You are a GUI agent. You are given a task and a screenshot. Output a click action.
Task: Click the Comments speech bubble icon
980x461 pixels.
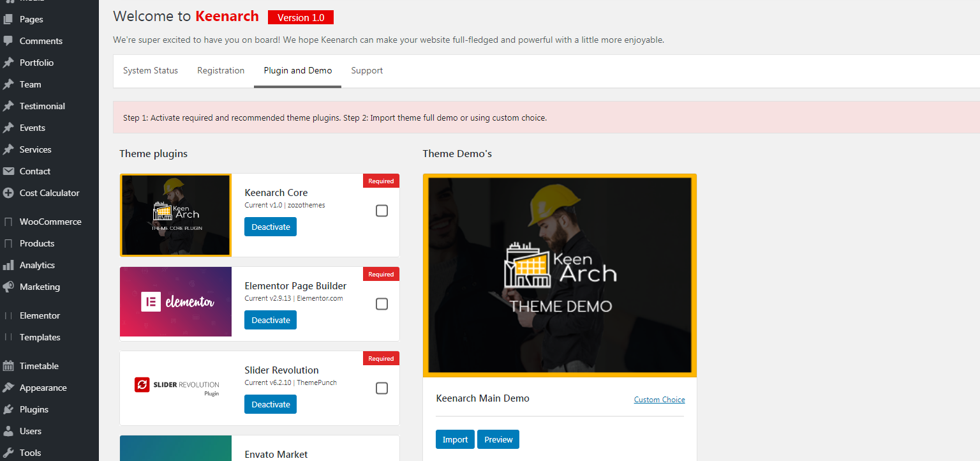pyautogui.click(x=8, y=41)
